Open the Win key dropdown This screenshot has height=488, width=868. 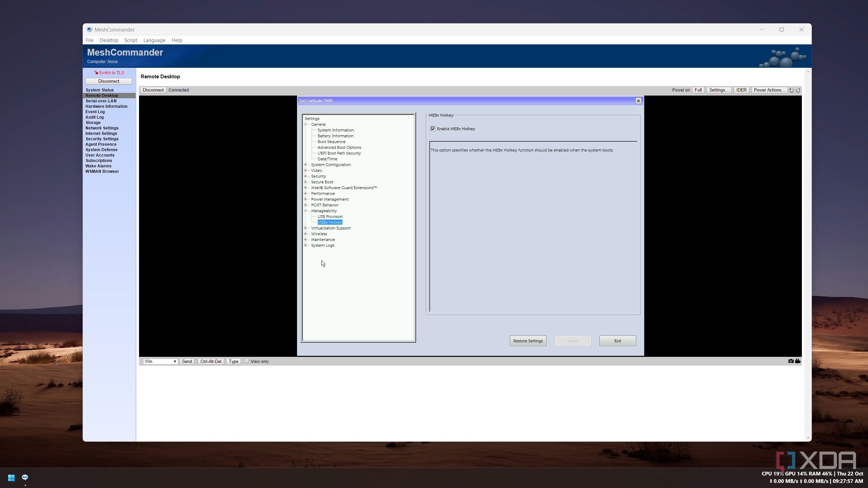(x=160, y=361)
